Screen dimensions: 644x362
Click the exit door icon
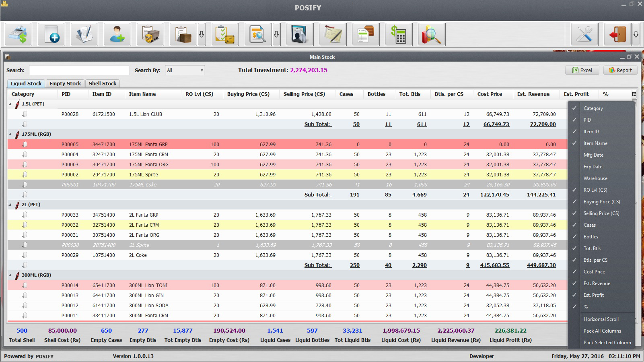point(618,35)
